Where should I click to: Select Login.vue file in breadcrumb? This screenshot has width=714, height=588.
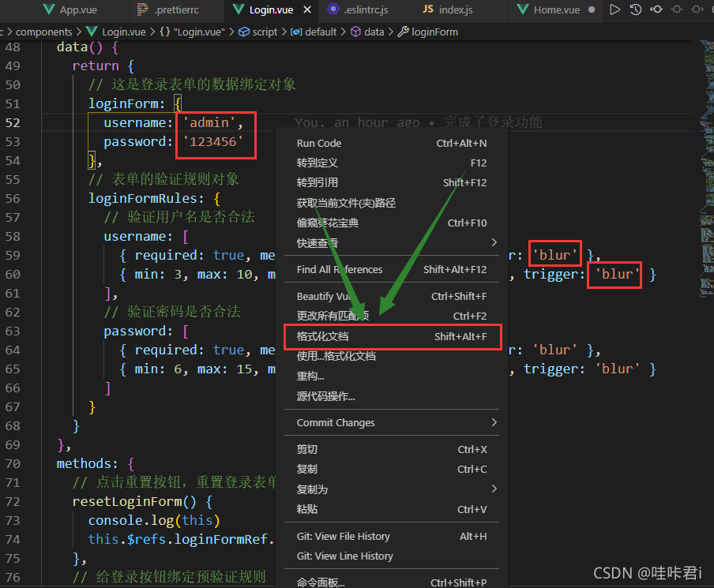(x=123, y=32)
